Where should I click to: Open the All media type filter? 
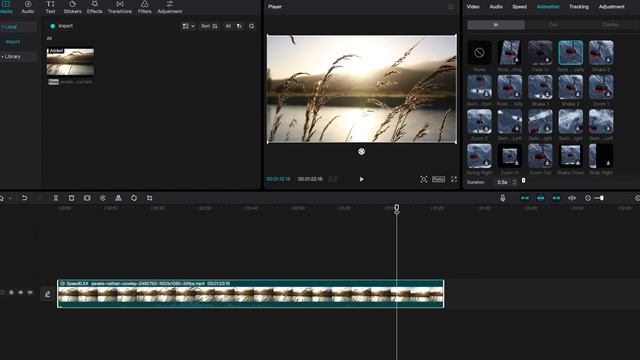point(228,26)
